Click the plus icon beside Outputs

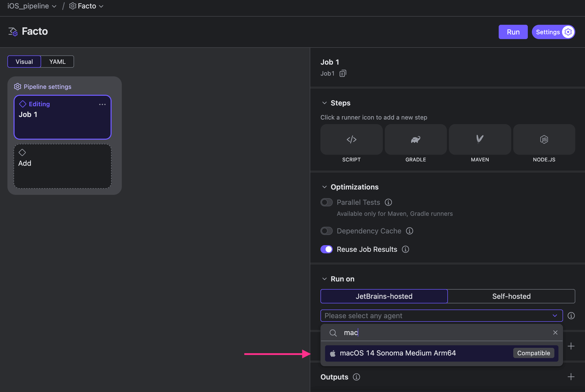coord(571,377)
